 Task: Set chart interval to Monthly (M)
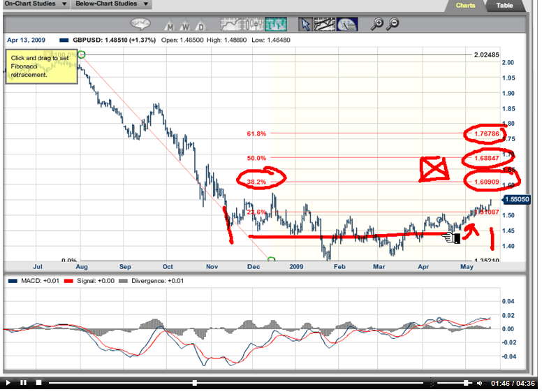169,27
